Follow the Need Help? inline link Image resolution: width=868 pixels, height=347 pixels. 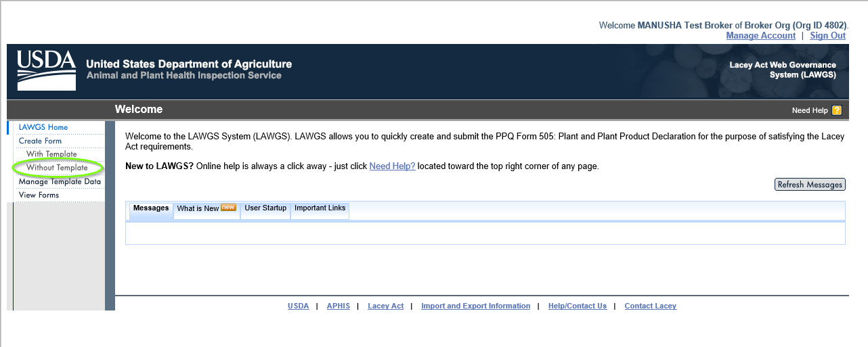coord(392,166)
